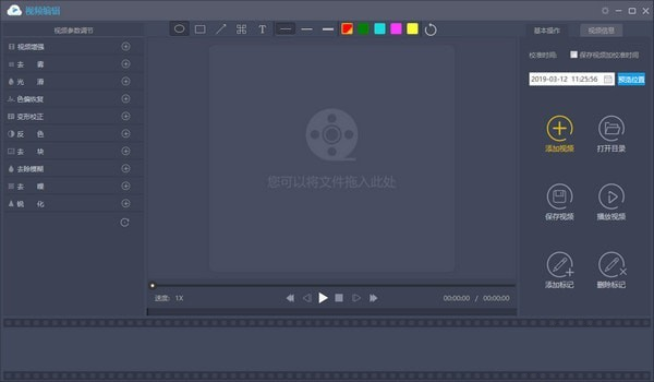The width and height of the screenshot is (657, 383).
Task: Click the 播放视频 circled play icon
Action: click(x=612, y=197)
